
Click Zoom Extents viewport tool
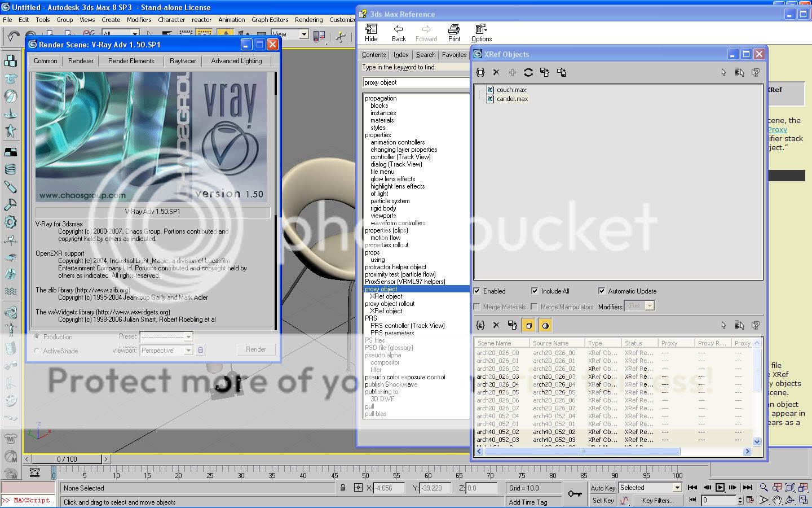tap(790, 488)
